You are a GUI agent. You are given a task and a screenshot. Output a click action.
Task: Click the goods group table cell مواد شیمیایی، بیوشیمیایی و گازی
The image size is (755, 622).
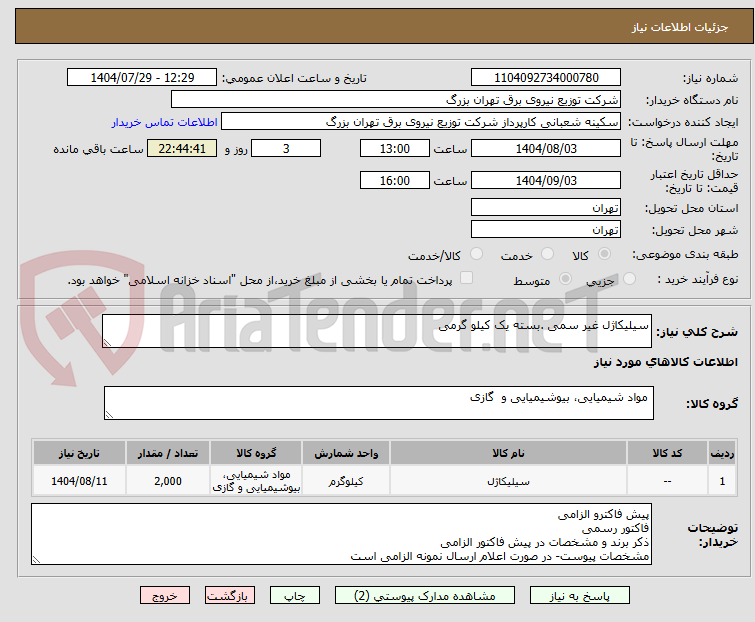pos(256,481)
